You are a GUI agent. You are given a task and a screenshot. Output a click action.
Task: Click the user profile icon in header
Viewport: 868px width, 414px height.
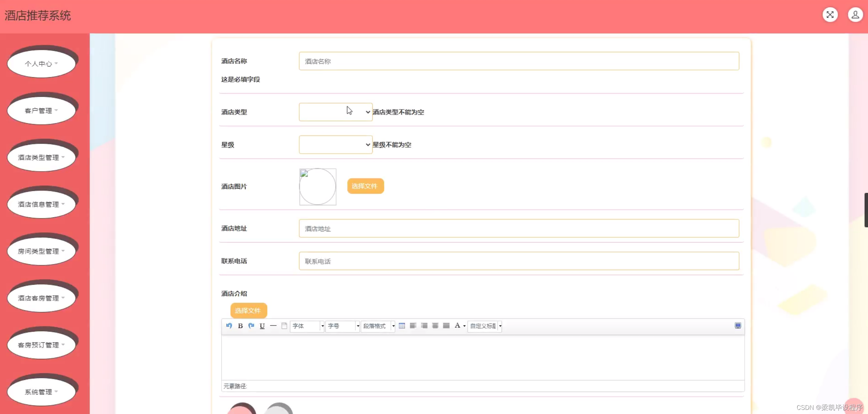pyautogui.click(x=855, y=15)
